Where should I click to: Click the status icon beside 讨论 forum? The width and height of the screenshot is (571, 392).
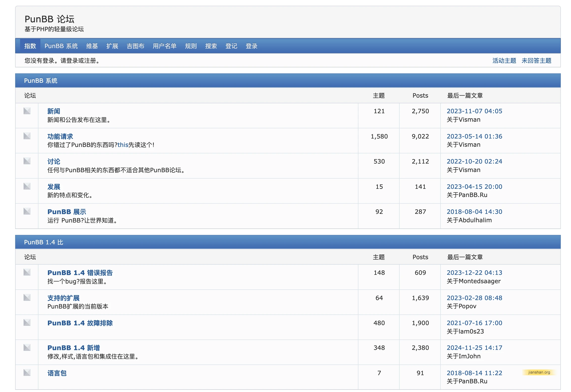click(27, 161)
